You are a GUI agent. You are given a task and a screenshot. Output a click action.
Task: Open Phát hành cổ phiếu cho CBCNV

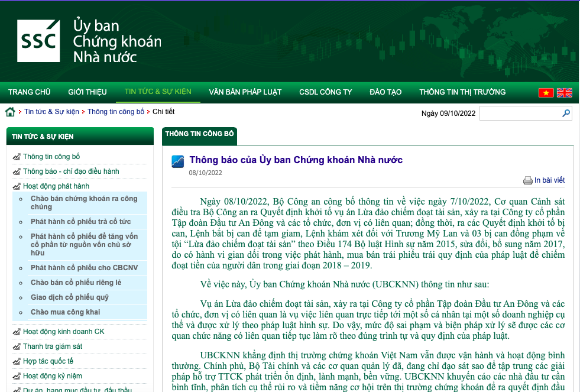(x=84, y=268)
